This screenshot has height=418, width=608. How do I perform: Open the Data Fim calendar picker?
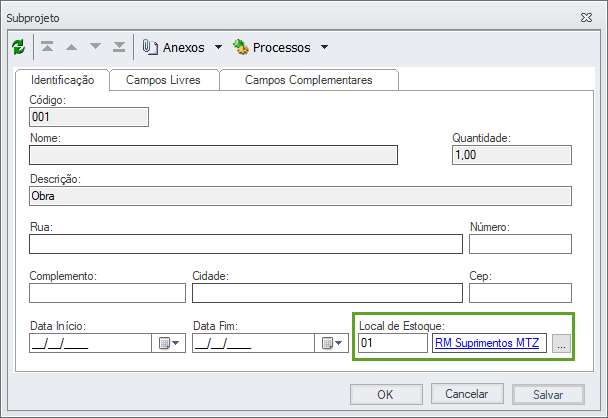click(329, 343)
